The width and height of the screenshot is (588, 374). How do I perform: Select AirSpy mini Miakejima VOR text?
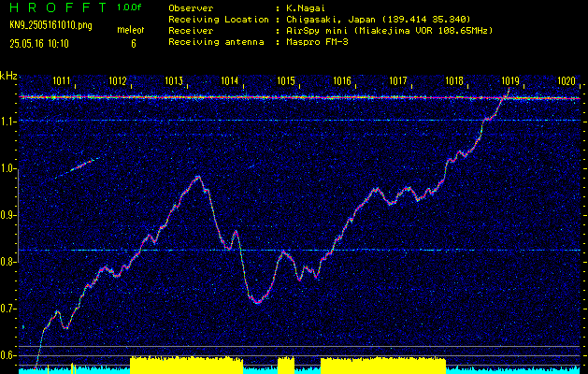[389, 31]
